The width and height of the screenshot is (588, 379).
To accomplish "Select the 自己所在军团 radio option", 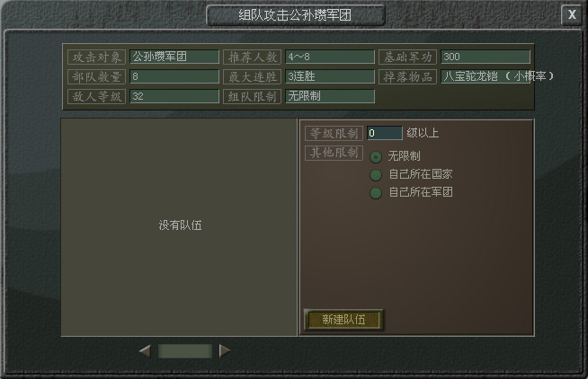I will [x=376, y=193].
